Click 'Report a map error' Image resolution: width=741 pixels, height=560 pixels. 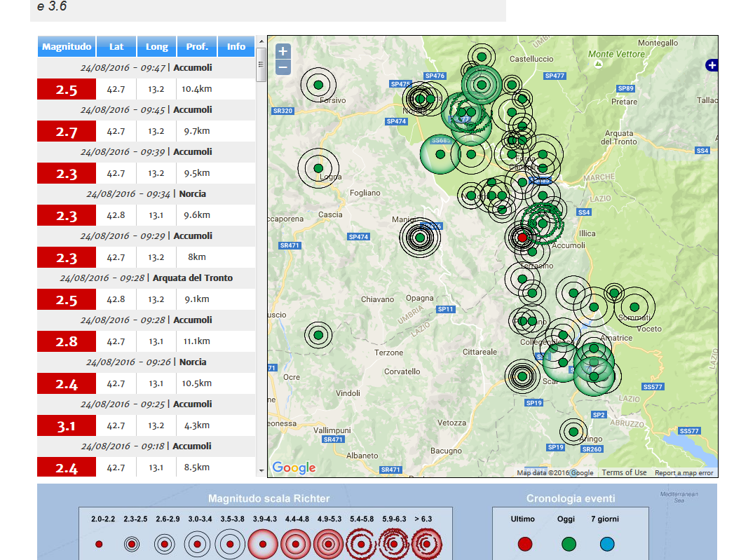[x=684, y=472]
